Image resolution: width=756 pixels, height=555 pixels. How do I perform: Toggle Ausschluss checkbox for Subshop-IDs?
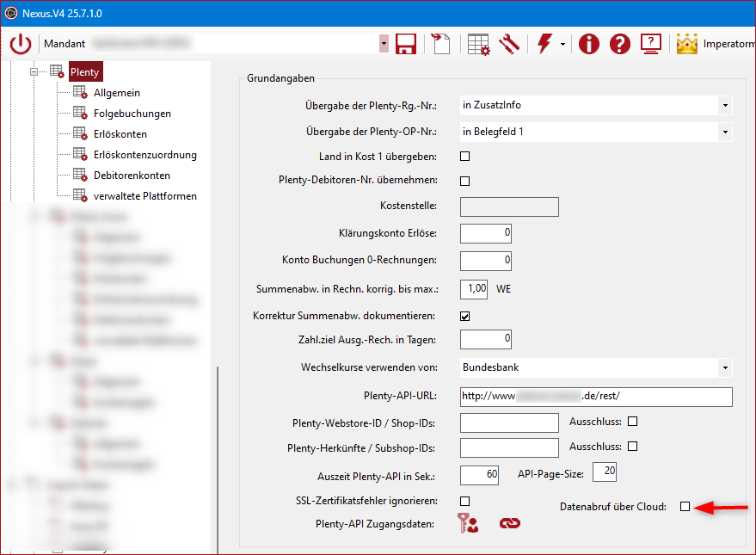[632, 447]
